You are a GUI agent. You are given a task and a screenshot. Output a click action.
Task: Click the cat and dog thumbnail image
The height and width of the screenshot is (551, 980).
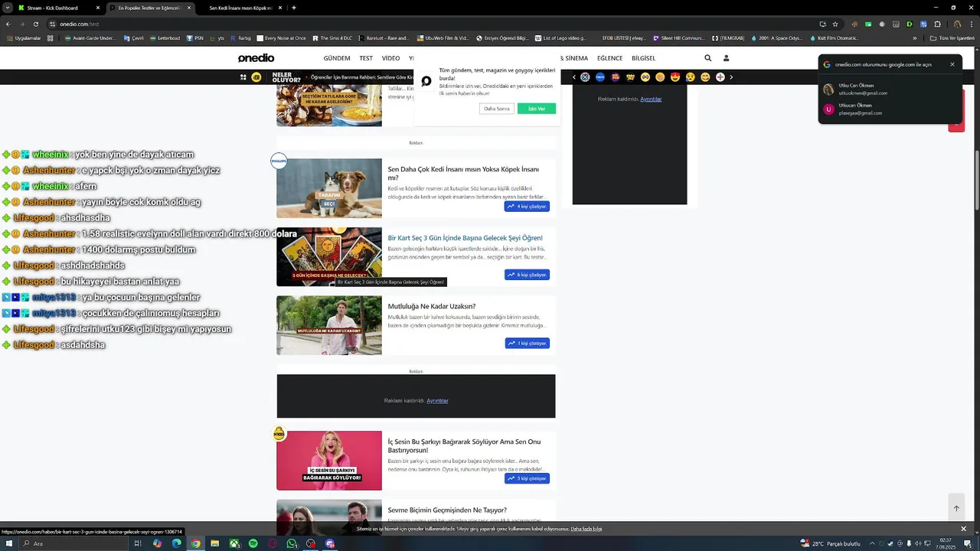[329, 188]
